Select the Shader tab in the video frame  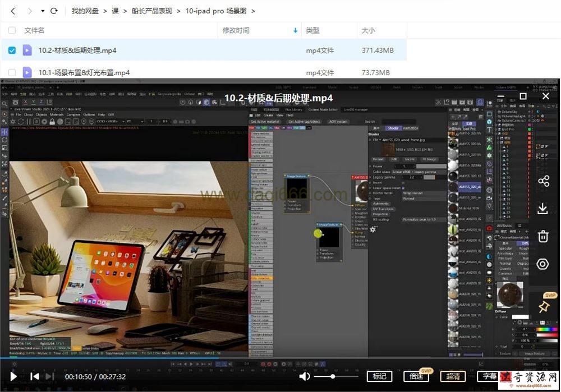(x=393, y=128)
